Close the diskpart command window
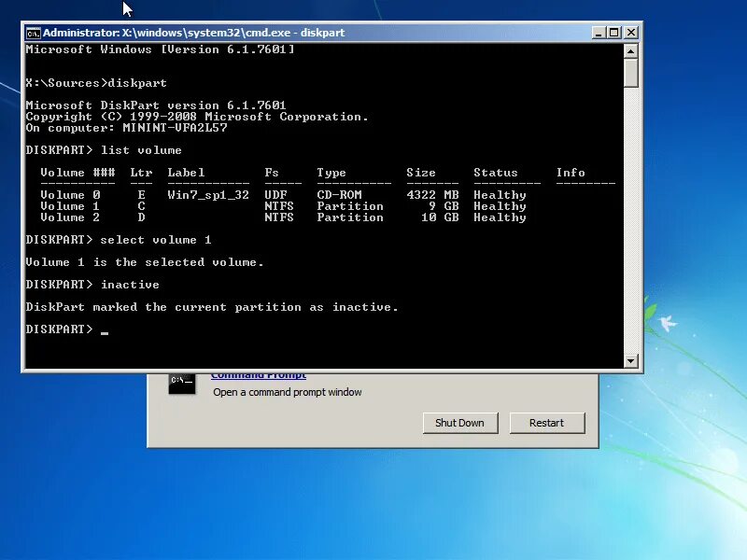The height and width of the screenshot is (560, 747). [631, 33]
